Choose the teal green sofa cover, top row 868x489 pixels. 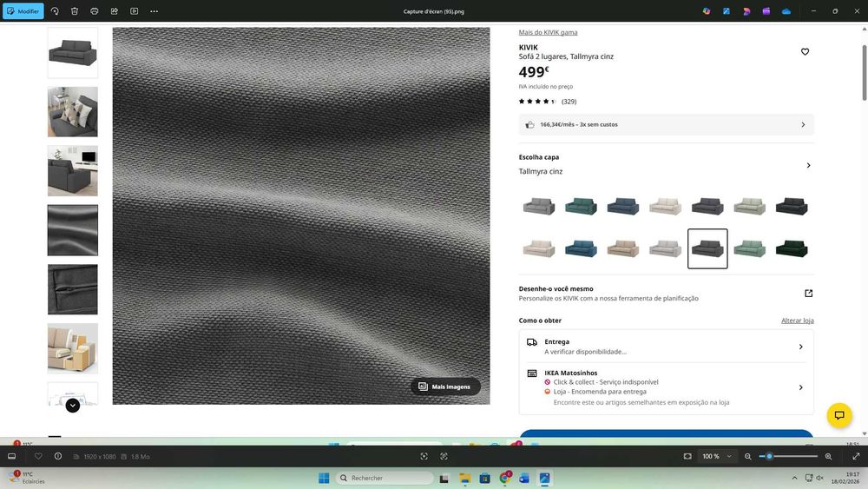point(582,207)
